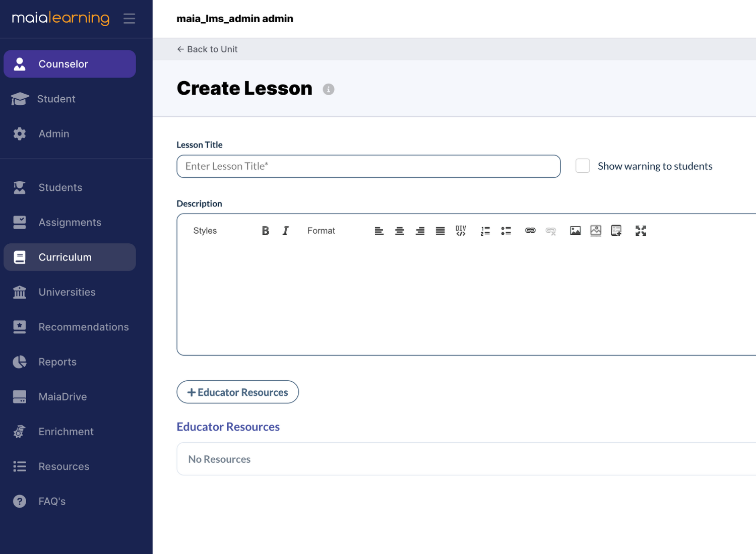
Task: Switch to Student role
Action: pos(56,99)
